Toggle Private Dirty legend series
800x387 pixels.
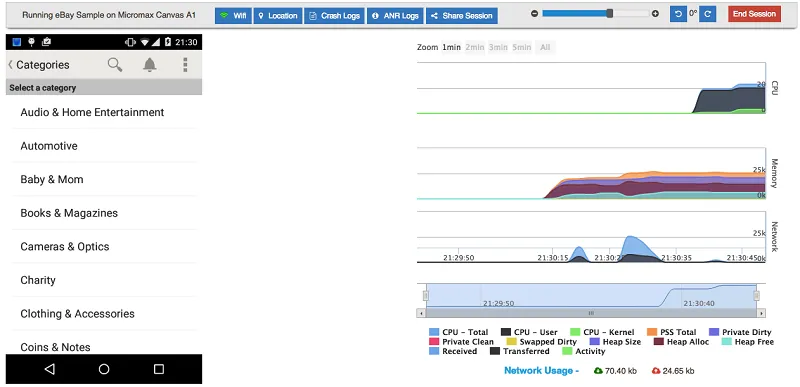click(x=740, y=332)
